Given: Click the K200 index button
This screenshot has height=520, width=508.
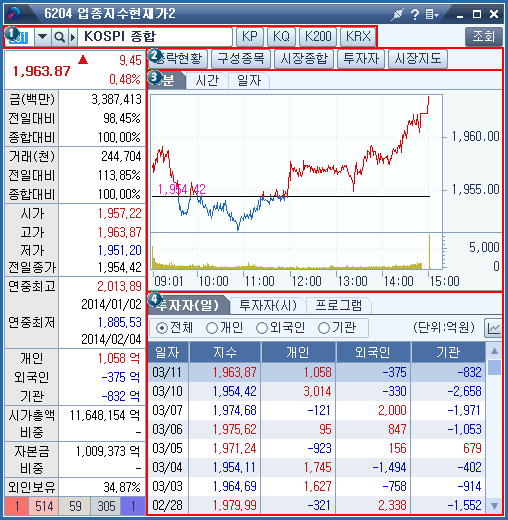Looking at the screenshot, I should click(x=318, y=37).
